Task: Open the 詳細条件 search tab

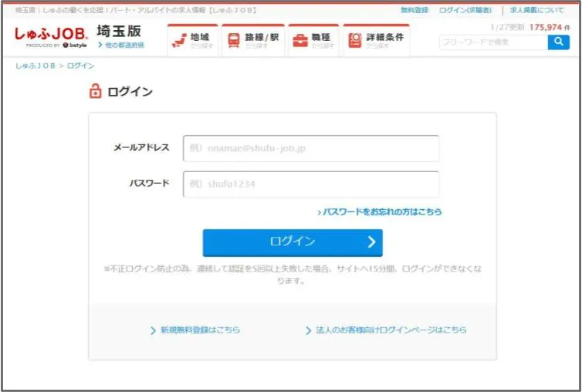Action: (x=377, y=40)
